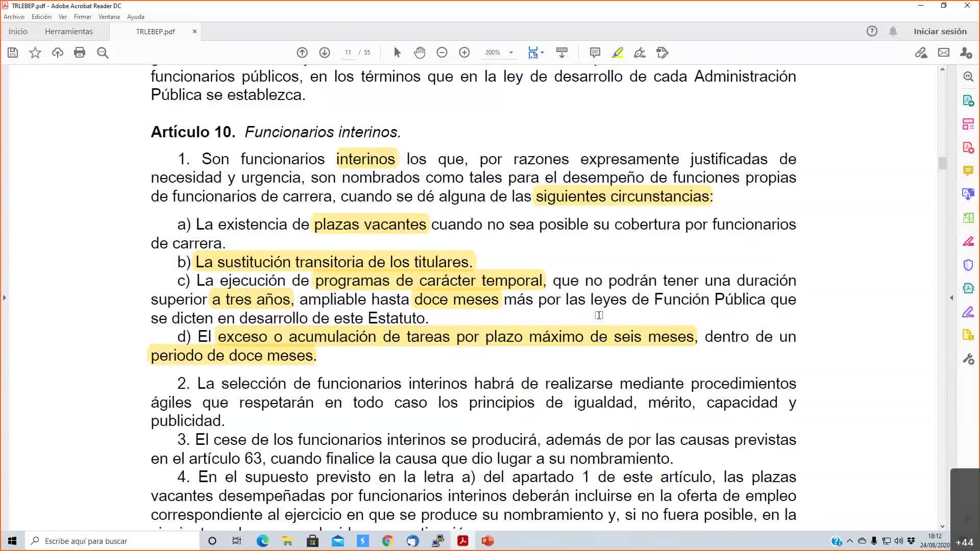Screen dimensions: 980x551
Task: Click the Windows search box
Action: click(112, 541)
